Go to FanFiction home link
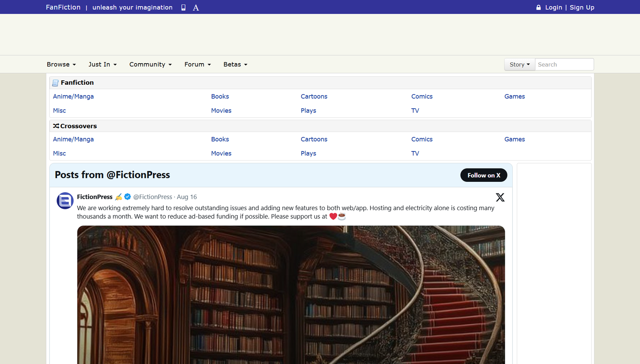The width and height of the screenshot is (640, 364). (63, 7)
